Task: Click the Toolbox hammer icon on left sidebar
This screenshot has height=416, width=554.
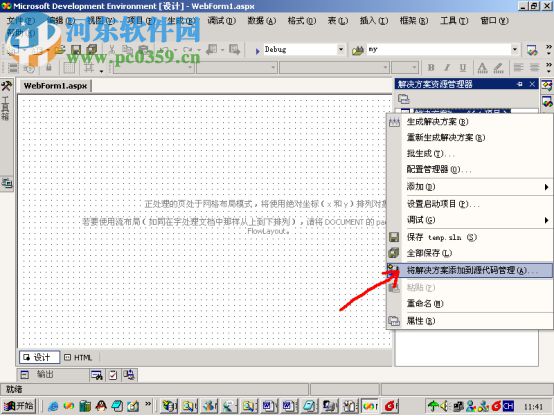Action: 6,86
